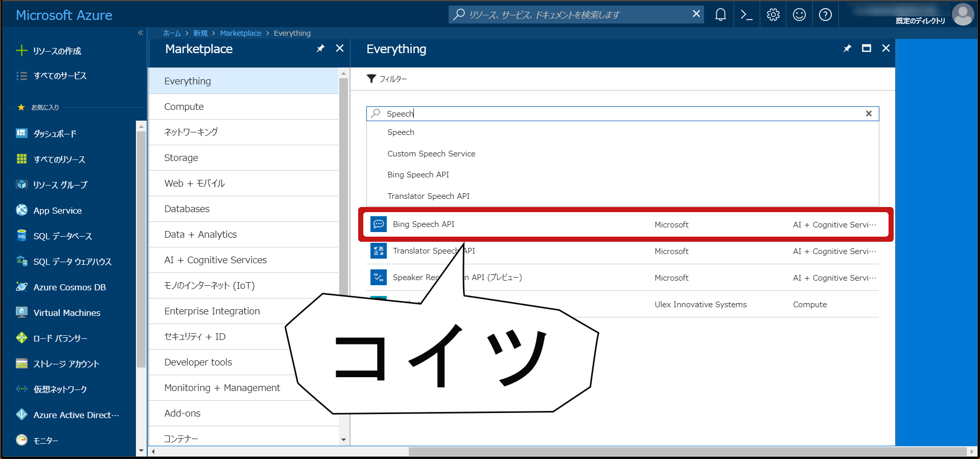Click the global search field at top

point(576,15)
